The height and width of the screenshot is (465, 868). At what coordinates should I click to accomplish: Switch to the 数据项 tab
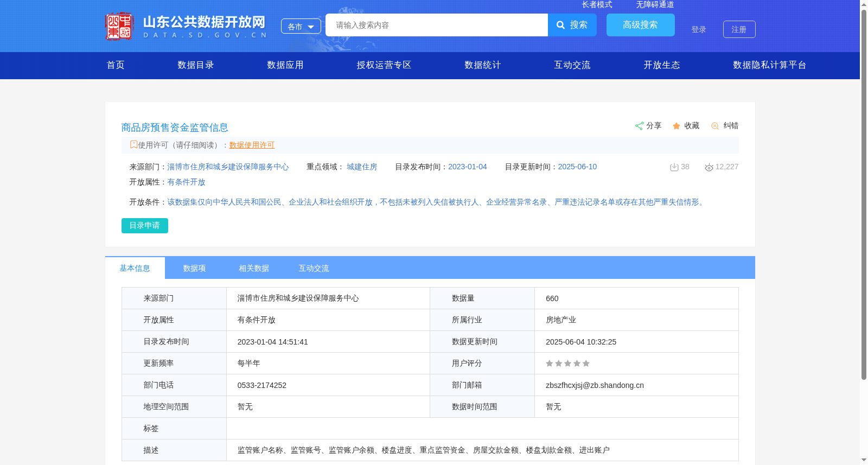click(194, 268)
